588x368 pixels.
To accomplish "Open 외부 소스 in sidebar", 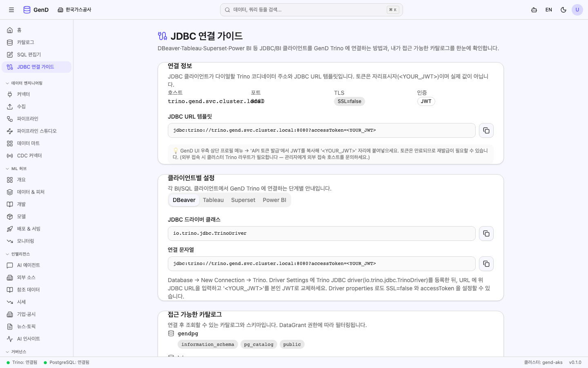I will click(37, 278).
